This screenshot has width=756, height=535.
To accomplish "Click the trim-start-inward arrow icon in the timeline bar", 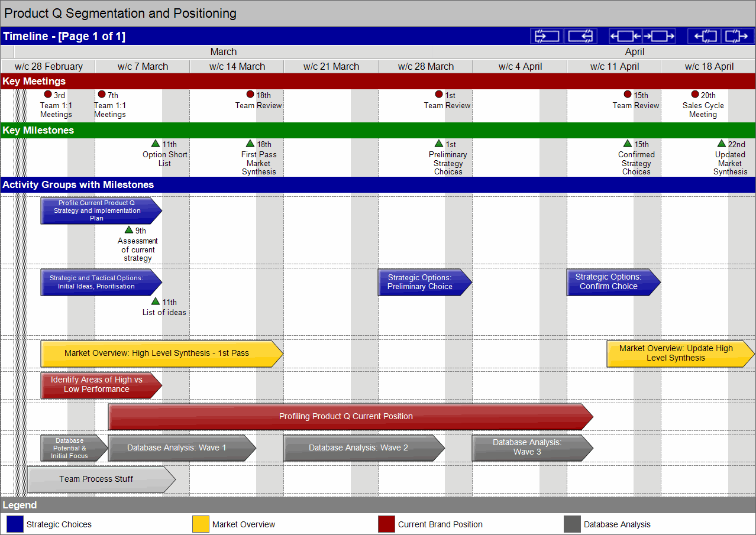I will (x=547, y=36).
